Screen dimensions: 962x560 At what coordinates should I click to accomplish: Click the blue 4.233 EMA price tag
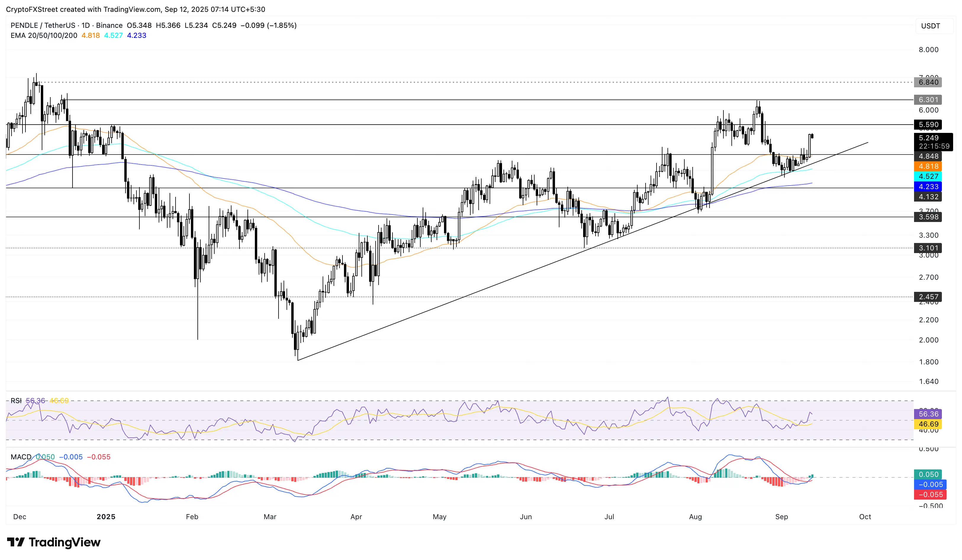click(x=928, y=187)
